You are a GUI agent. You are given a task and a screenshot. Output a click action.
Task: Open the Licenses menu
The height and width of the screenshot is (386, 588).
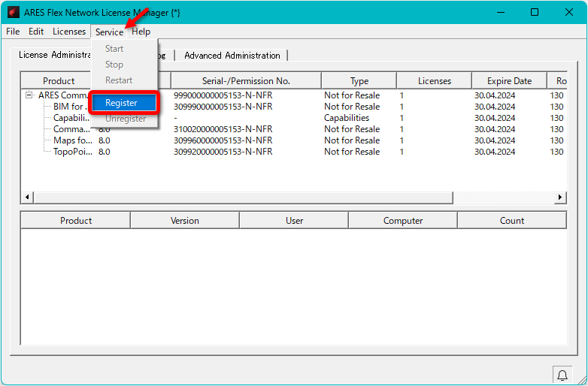pyautogui.click(x=69, y=32)
